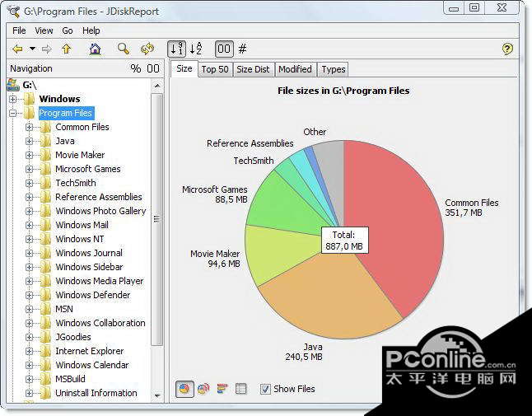Select the bar chart view icon
This screenshot has height=416, width=532.
point(222,389)
